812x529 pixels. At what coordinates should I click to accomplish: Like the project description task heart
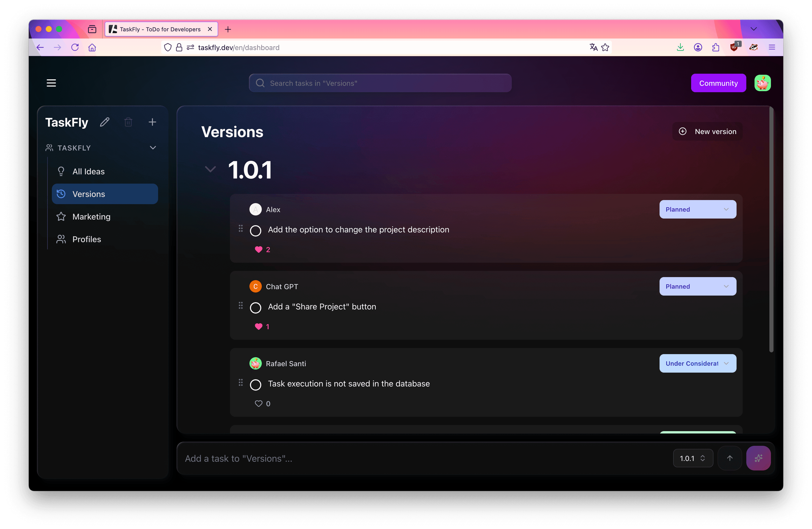[259, 250]
